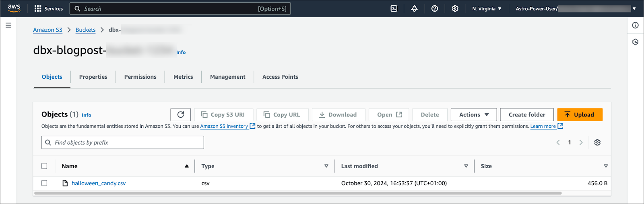Click the AWS logo

pos(14,8)
